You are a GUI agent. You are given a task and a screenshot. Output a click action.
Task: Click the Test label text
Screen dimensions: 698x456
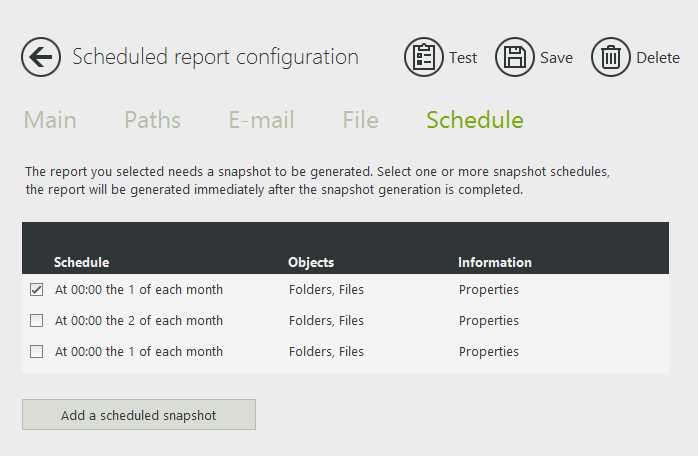[x=463, y=58]
